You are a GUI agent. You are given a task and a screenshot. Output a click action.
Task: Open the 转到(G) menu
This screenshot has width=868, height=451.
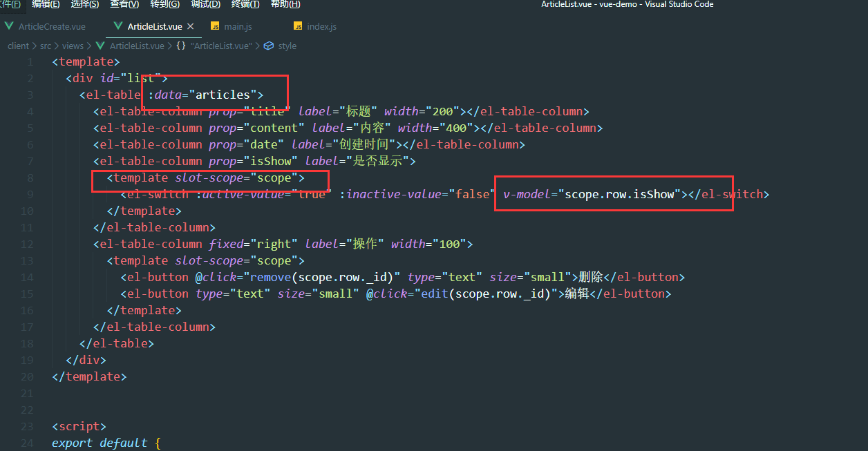(x=164, y=4)
